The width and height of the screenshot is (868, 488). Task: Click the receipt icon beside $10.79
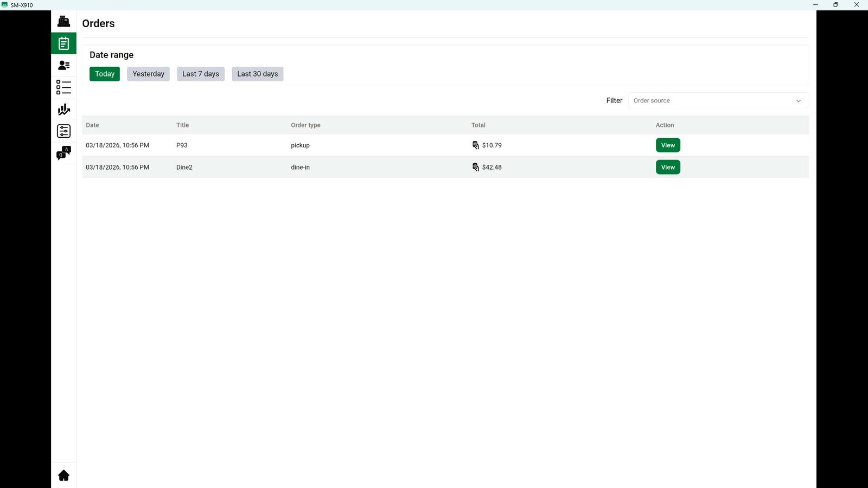[475, 145]
